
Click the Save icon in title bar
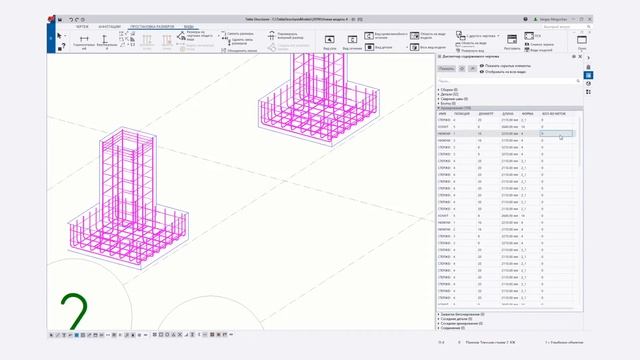60,19
